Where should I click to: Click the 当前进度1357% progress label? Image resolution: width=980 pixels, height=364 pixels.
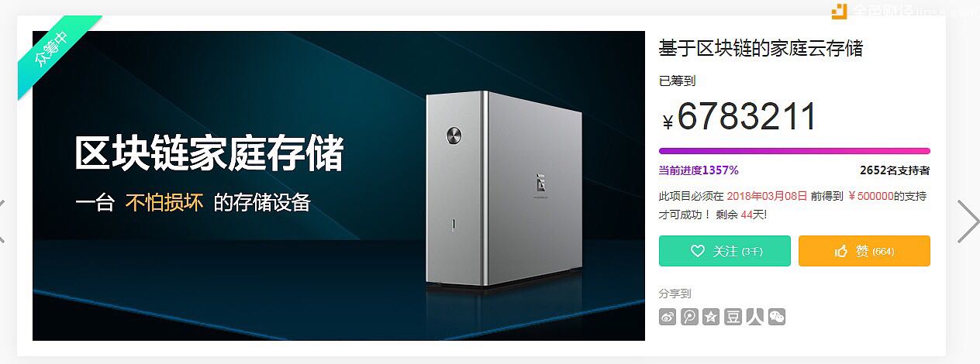(699, 170)
